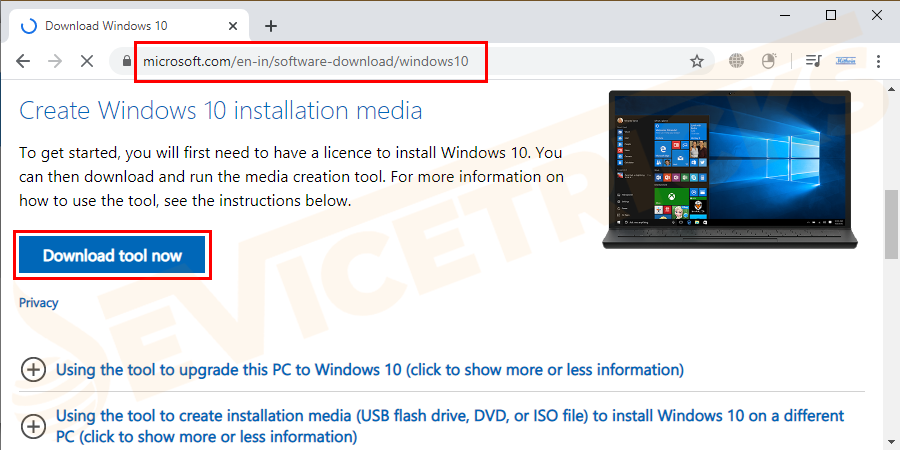Go back with the browser back arrow
The image size is (900, 450).
pos(23,61)
